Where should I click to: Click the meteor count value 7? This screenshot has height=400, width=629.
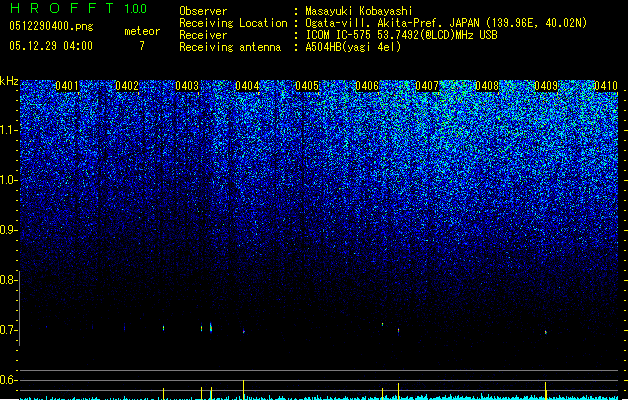pos(142,46)
